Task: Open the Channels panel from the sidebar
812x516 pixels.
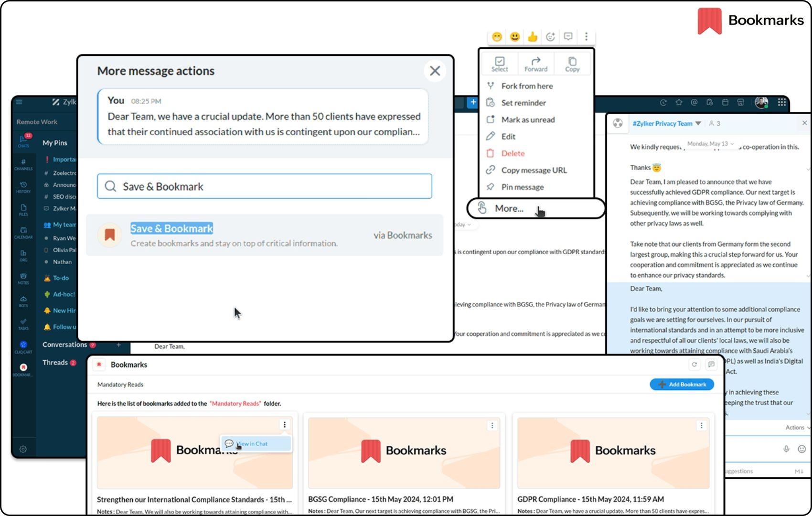Action: coord(23,164)
